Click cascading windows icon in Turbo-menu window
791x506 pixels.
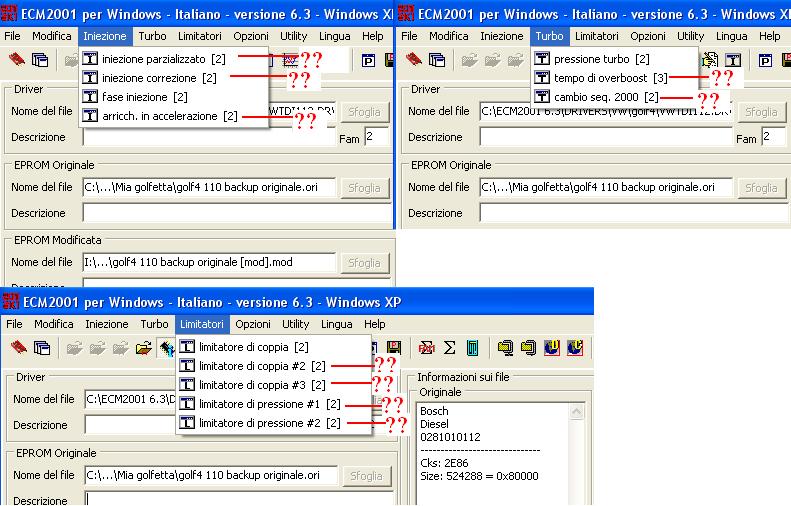pos(437,60)
